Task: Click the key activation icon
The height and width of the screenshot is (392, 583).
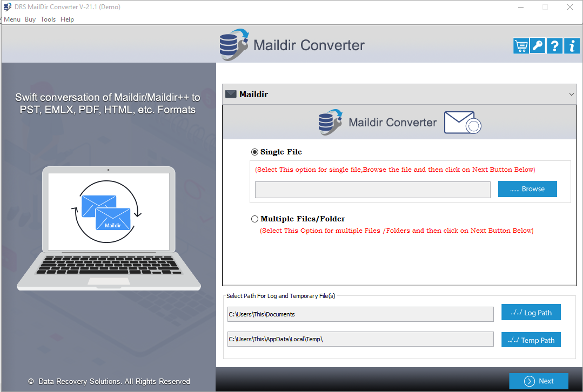Action: tap(537, 46)
